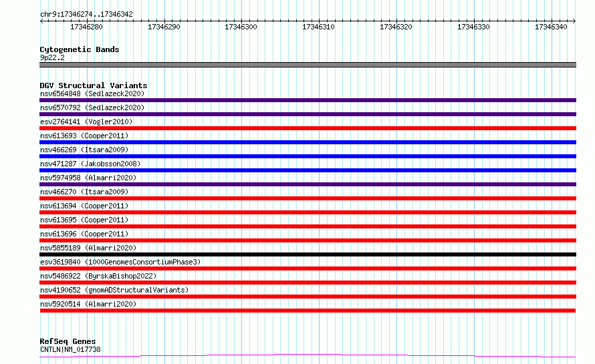Screen dimensions: 595x364
Task: Click the chr9:17346274..17346342 region label
Action: [86, 14]
